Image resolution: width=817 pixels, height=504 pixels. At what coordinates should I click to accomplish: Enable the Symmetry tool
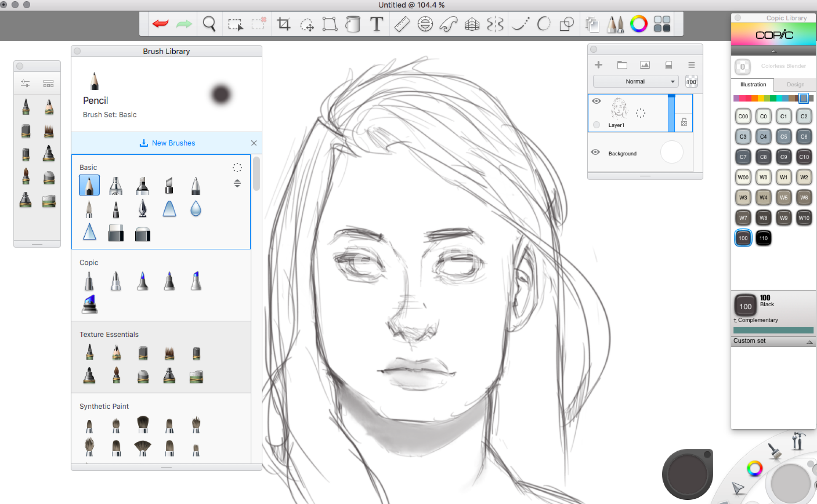coord(495,24)
